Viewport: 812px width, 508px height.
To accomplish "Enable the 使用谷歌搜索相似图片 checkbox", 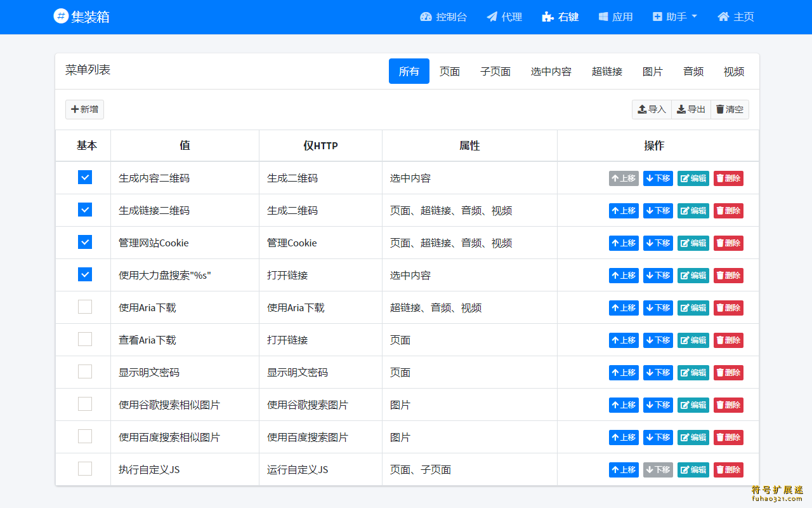I will pos(85,404).
